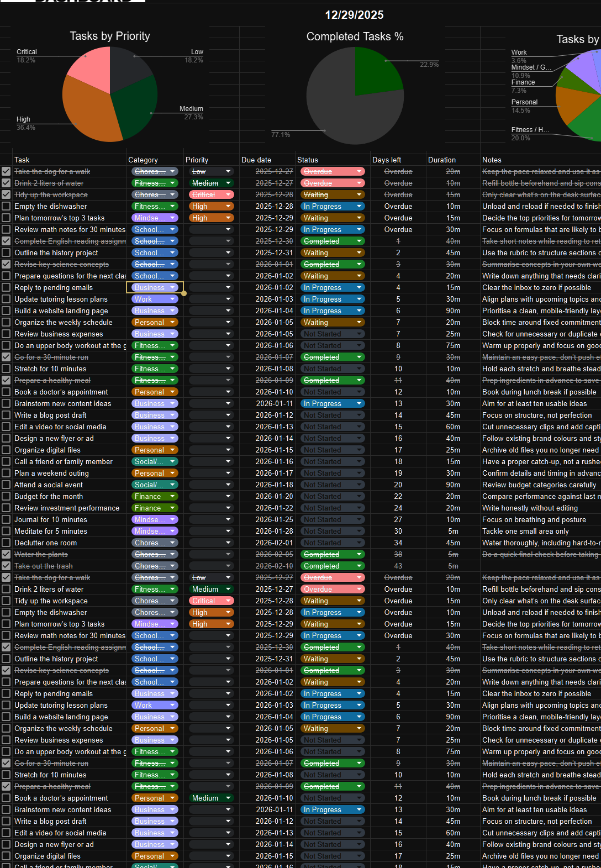Image resolution: width=601 pixels, height=868 pixels.
Task: Click the "Tasks by Priority" chart title
Action: 110,36
